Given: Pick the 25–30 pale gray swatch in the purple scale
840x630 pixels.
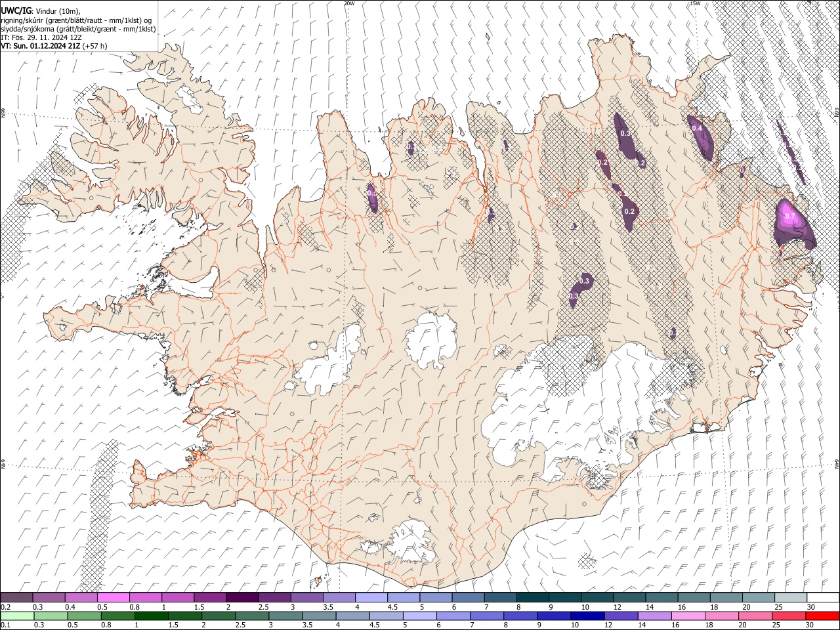Looking at the screenshot, I should [x=791, y=597].
